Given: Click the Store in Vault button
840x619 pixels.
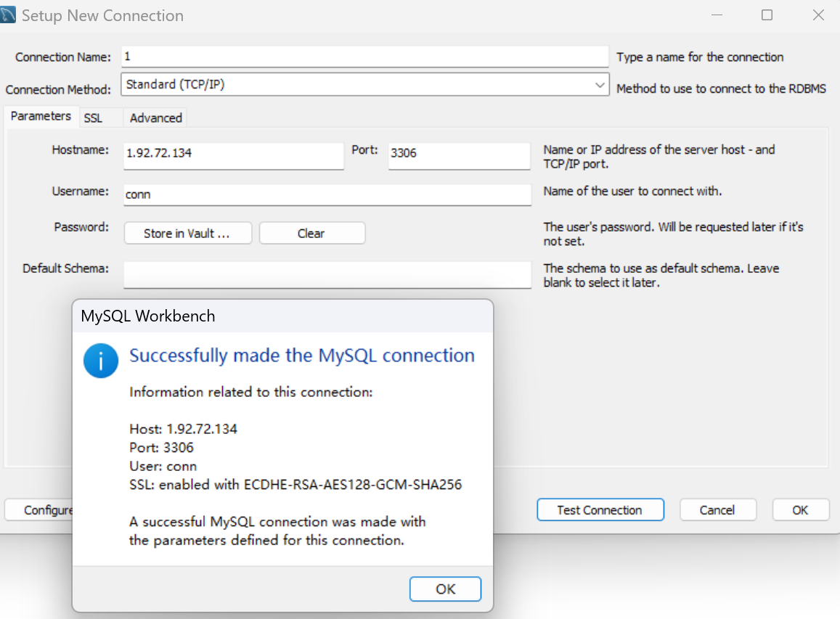Looking at the screenshot, I should [187, 234].
